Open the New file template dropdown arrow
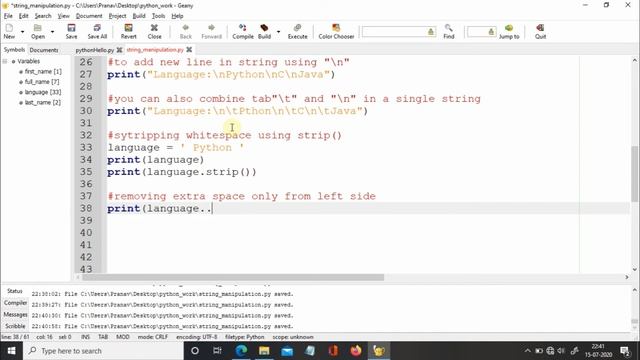The width and height of the screenshot is (640, 360). [22, 31]
